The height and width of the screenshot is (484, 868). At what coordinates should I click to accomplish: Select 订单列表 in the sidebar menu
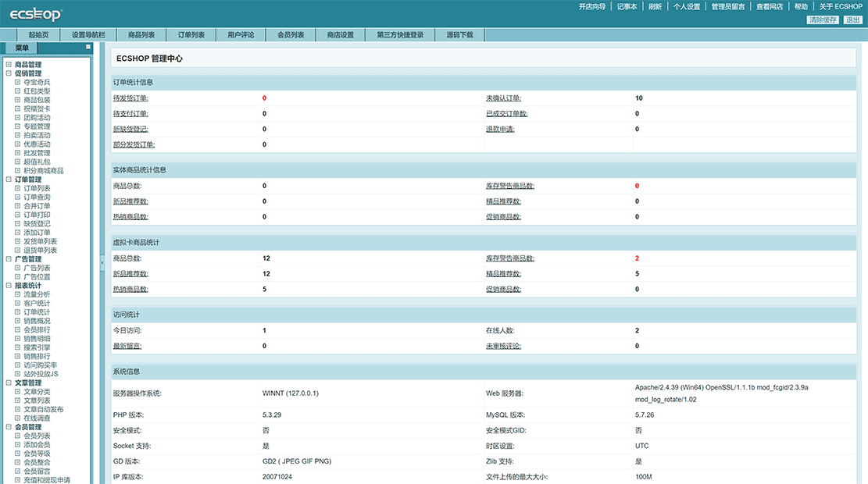[38, 187]
